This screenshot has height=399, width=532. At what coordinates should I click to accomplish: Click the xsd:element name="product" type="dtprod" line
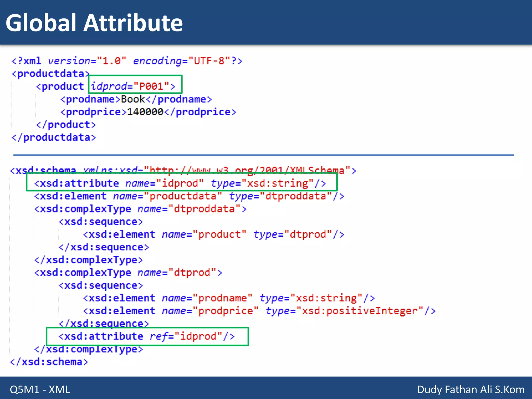click(x=214, y=234)
